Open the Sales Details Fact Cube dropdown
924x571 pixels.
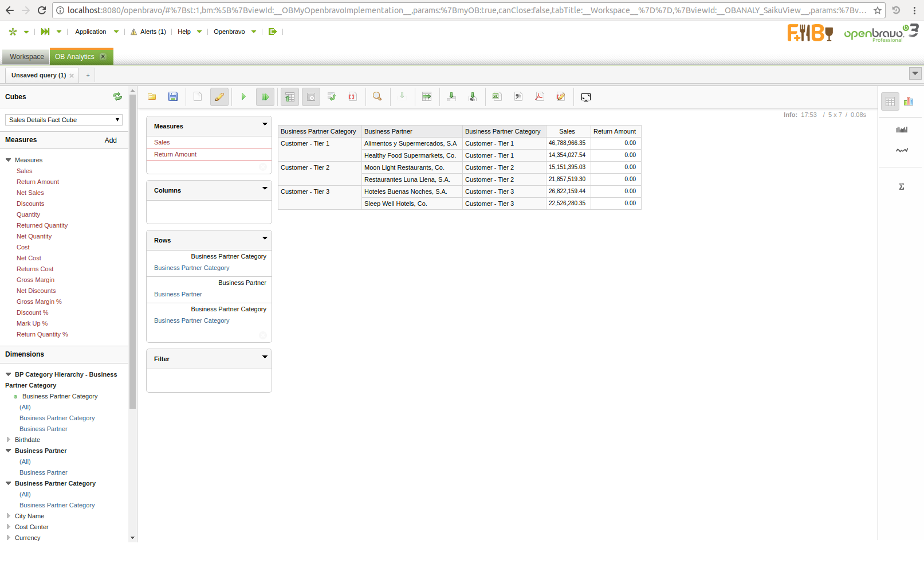click(64, 120)
